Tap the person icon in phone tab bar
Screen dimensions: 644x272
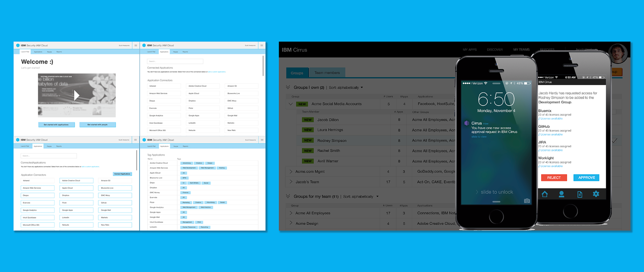(x=561, y=194)
